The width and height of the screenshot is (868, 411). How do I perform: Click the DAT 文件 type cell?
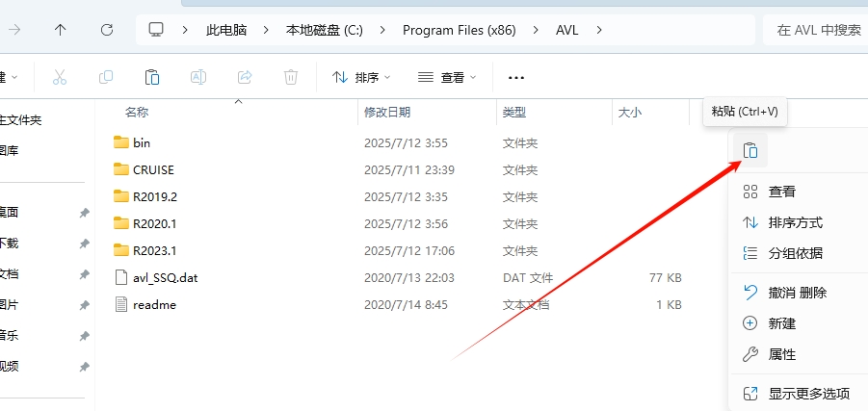(528, 277)
